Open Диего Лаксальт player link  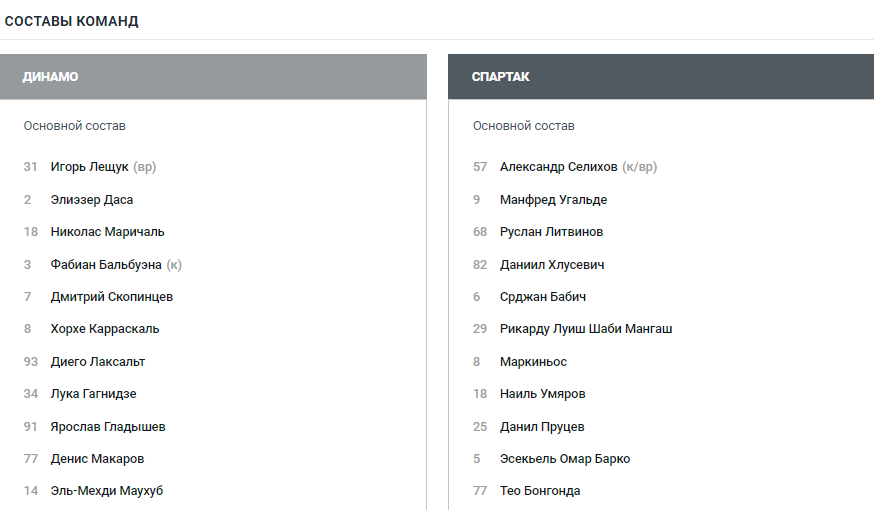pos(98,362)
